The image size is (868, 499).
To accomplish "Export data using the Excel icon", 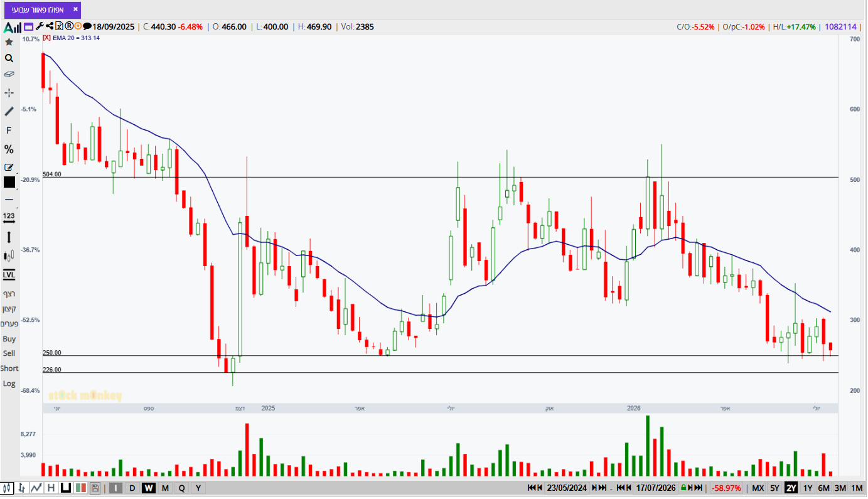I will (x=59, y=26).
